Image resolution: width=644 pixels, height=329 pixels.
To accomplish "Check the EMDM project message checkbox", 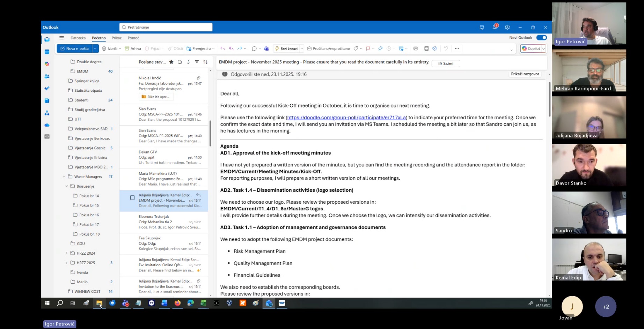I will (x=132, y=198).
